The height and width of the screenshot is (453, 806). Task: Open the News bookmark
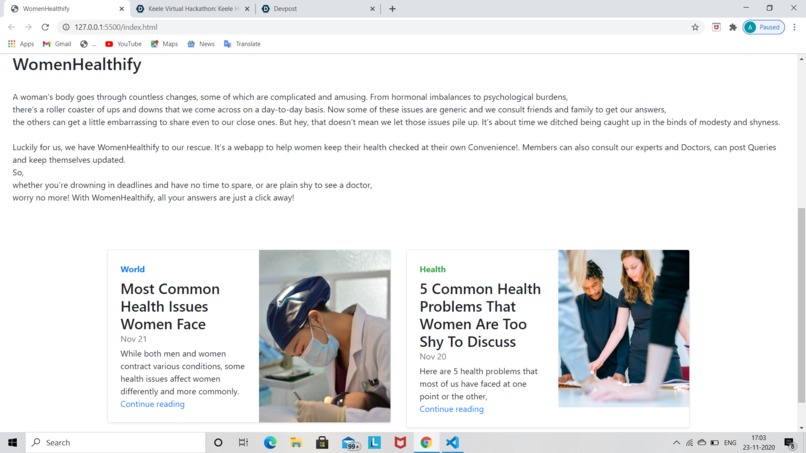coord(201,44)
